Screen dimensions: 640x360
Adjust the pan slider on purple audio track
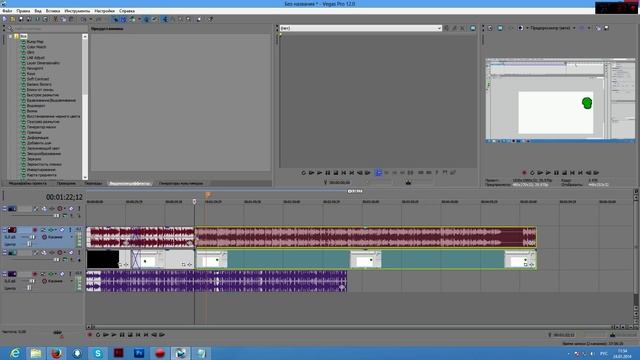29,288
